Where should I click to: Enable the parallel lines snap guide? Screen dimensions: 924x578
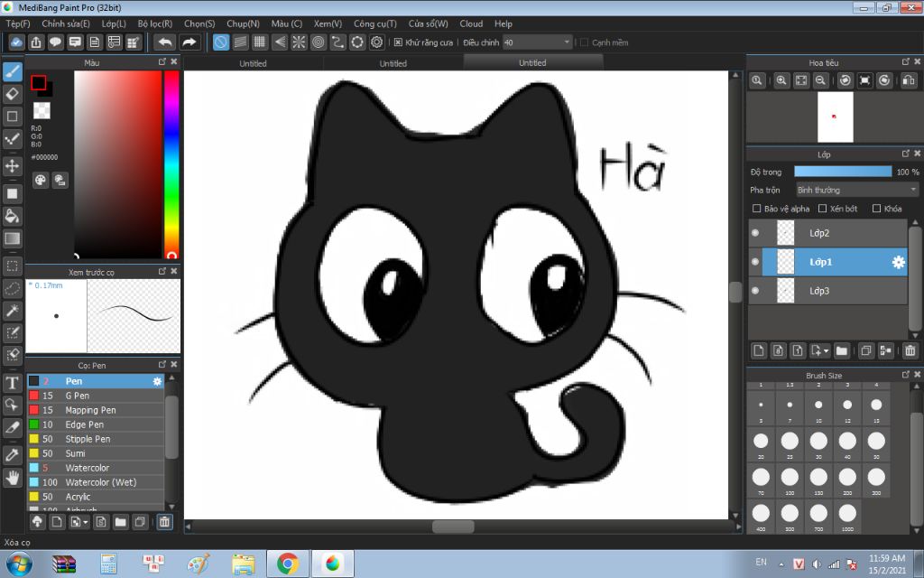click(x=240, y=42)
